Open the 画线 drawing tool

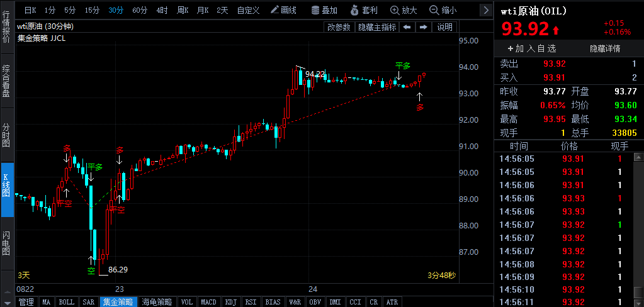pyautogui.click(x=284, y=10)
